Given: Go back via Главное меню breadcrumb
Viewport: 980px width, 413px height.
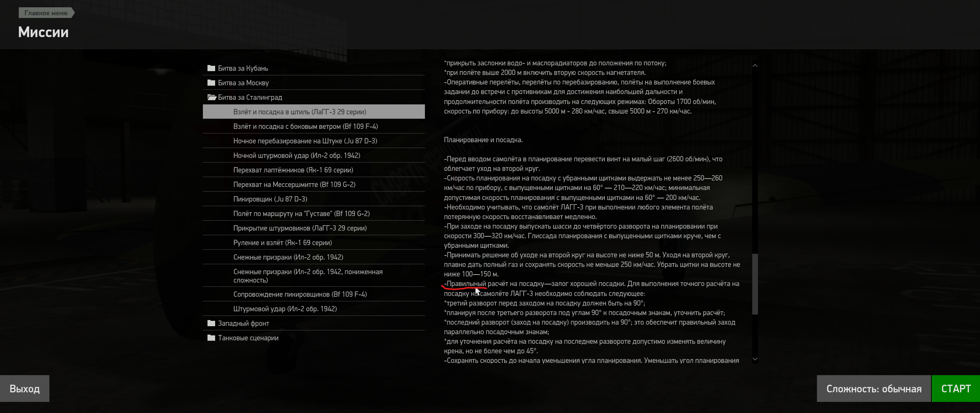Looking at the screenshot, I should click(46, 13).
